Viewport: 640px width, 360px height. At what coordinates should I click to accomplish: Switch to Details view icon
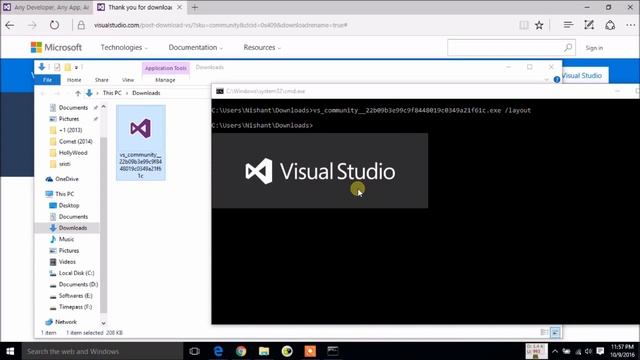coord(544,332)
